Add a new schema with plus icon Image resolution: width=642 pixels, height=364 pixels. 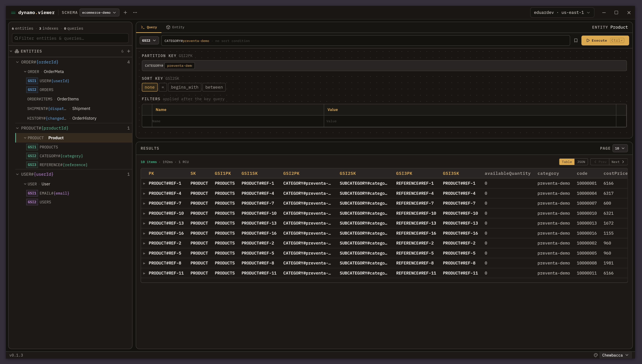pyautogui.click(x=125, y=12)
